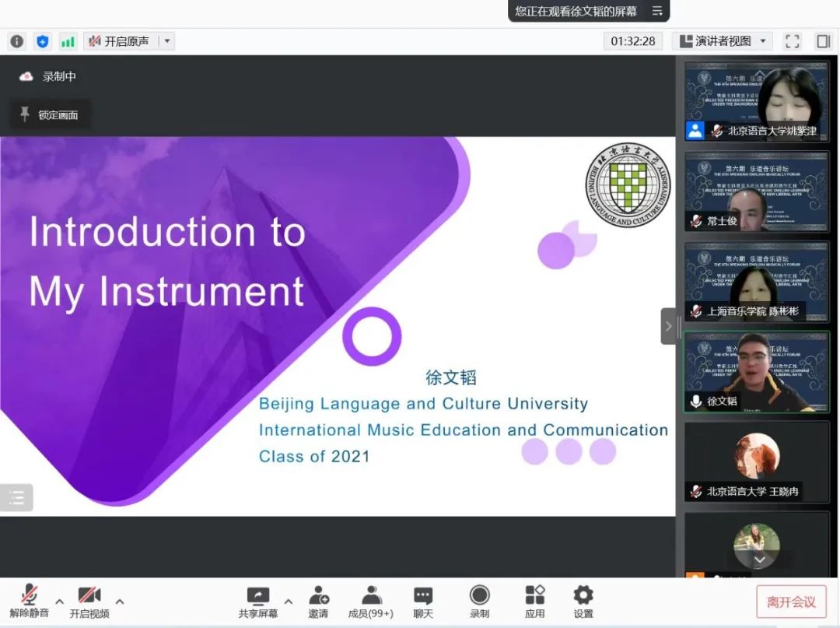
Task: Open meeting settings (设置)
Action: 583,602
